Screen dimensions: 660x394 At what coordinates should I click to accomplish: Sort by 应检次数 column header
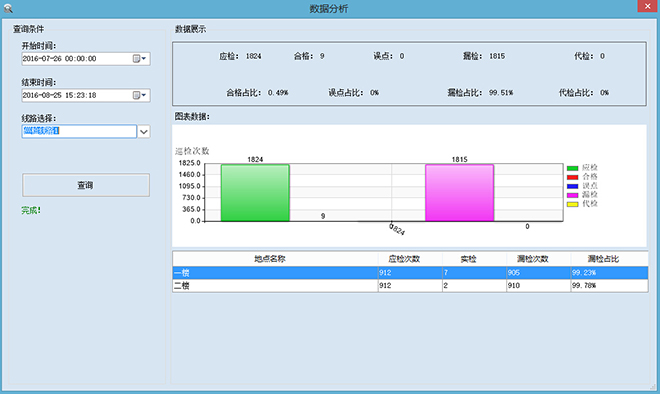click(x=410, y=259)
